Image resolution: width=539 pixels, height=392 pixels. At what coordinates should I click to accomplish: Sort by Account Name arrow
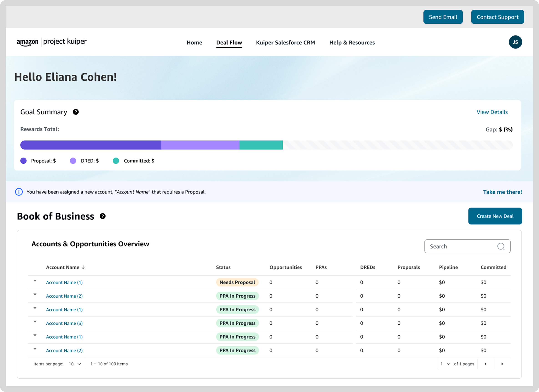coord(83,267)
